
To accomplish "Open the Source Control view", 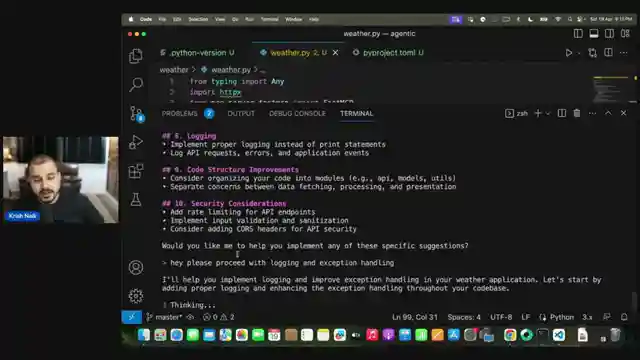I will [136, 113].
